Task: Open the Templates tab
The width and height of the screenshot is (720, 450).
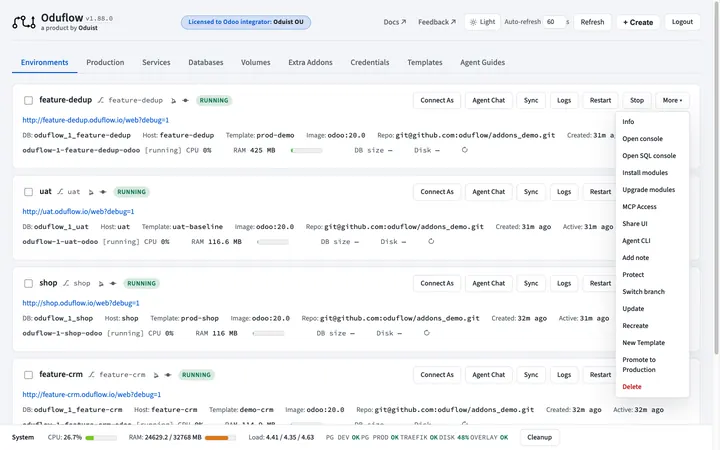Action: coord(425,62)
